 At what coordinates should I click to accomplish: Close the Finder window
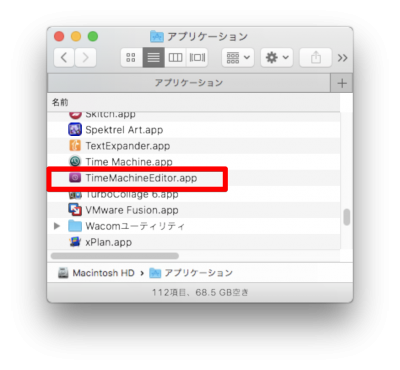59,36
